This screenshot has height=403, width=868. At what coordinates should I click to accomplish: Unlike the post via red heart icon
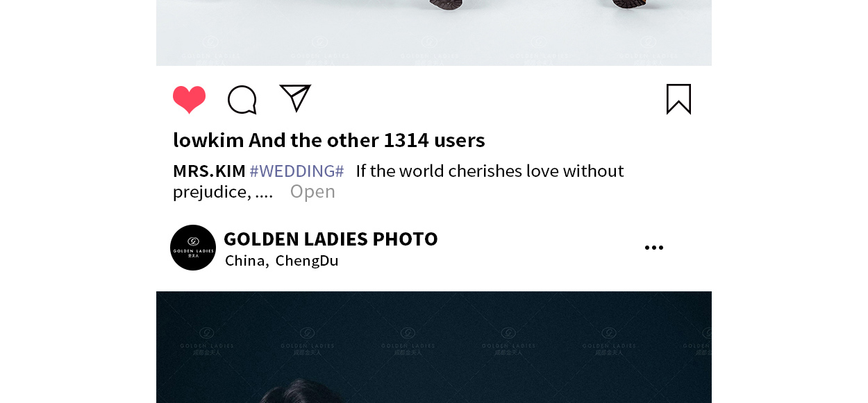tap(189, 99)
